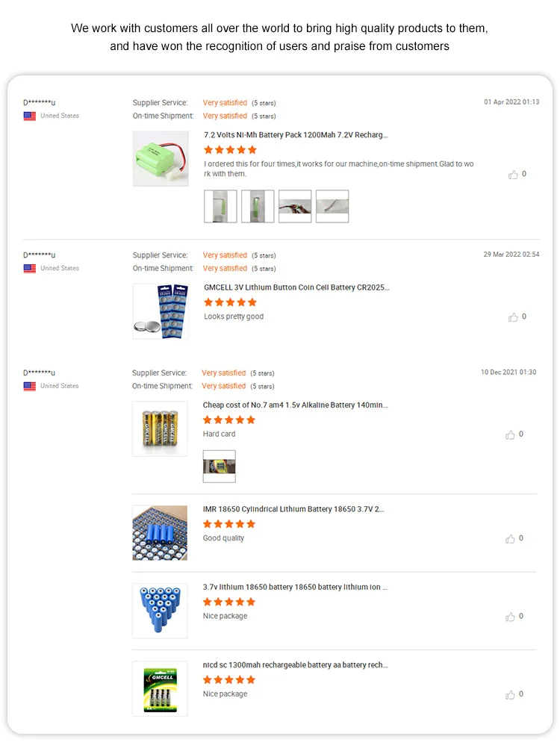Viewport: 560px width, 754px height.
Task: Open last review photo of the Ni-Mh pack
Action: pyautogui.click(x=332, y=206)
